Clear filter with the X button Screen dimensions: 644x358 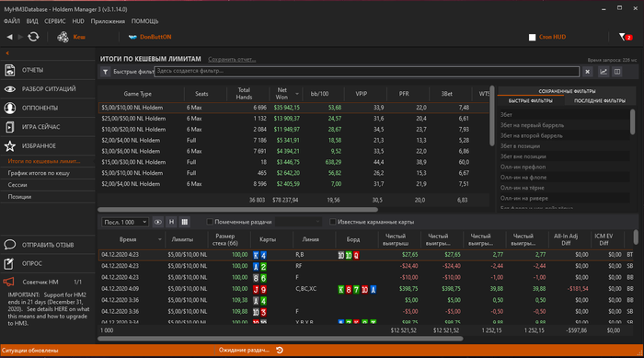(587, 72)
